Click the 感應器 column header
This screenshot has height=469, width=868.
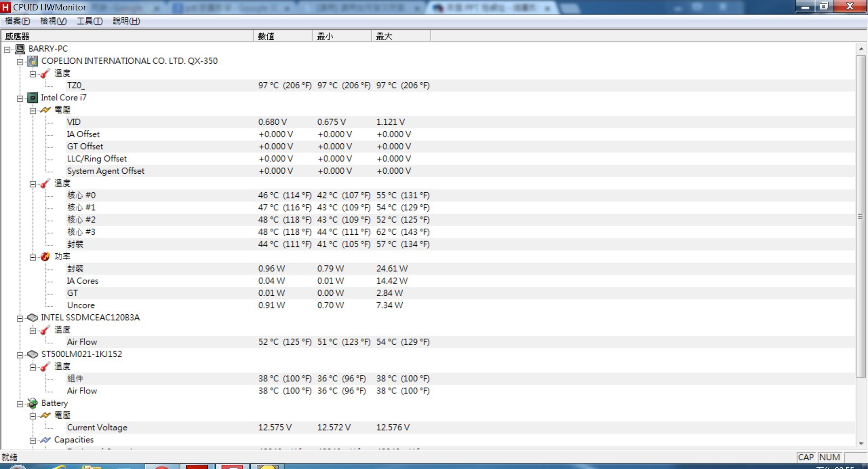127,36
